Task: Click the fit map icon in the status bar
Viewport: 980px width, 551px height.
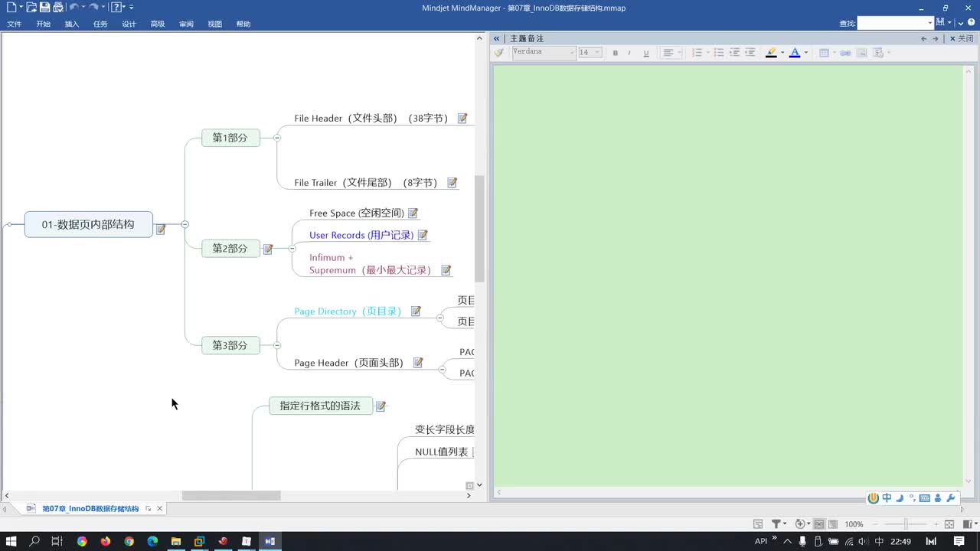Action: (949, 524)
